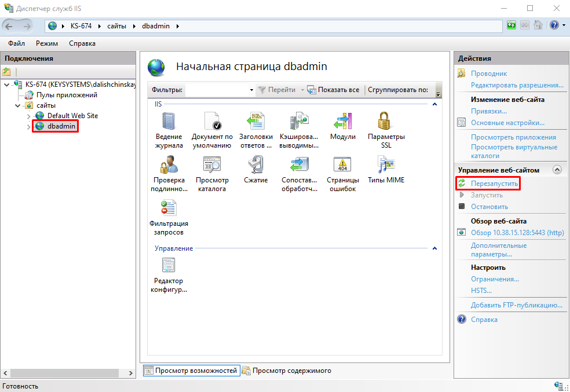This screenshot has height=392, width=570.
Task: Open the Файл menu
Action: [16, 43]
